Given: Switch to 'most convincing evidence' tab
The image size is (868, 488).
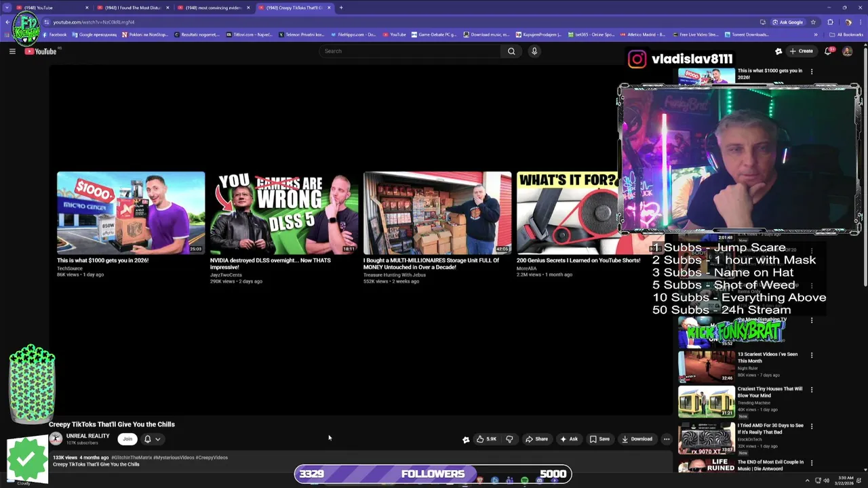Looking at the screenshot, I should pos(214,7).
